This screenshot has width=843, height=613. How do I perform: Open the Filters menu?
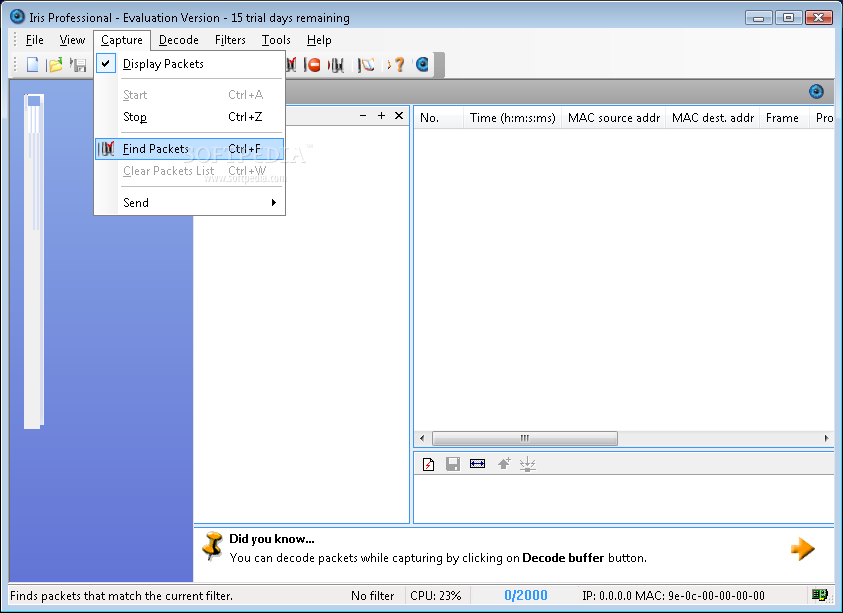(x=230, y=40)
